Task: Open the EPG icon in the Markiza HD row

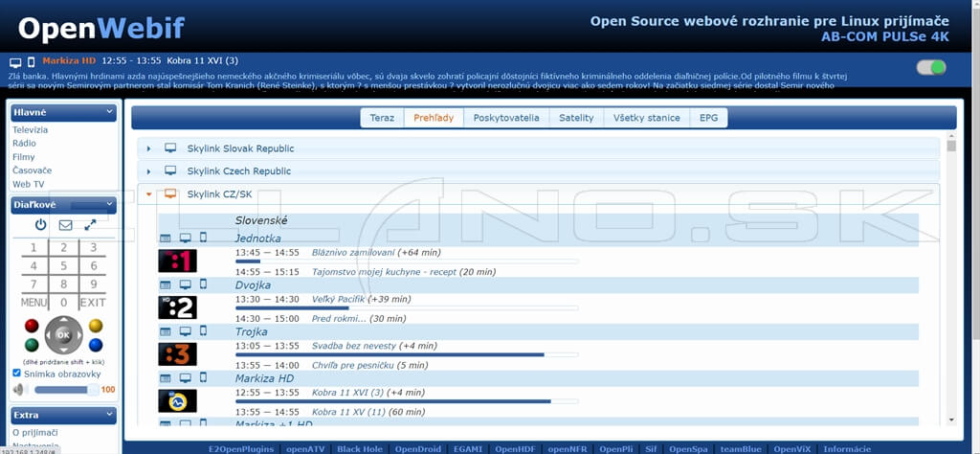Action: 165,379
